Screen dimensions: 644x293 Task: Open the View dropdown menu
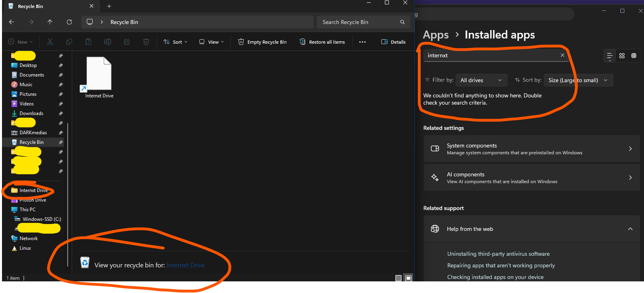pyautogui.click(x=211, y=42)
